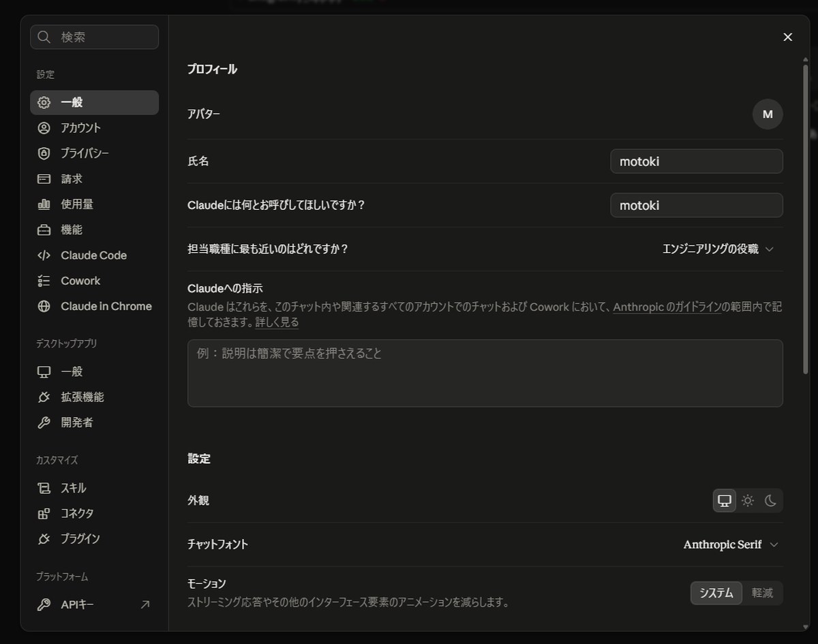Open the アカウント settings page

point(94,127)
